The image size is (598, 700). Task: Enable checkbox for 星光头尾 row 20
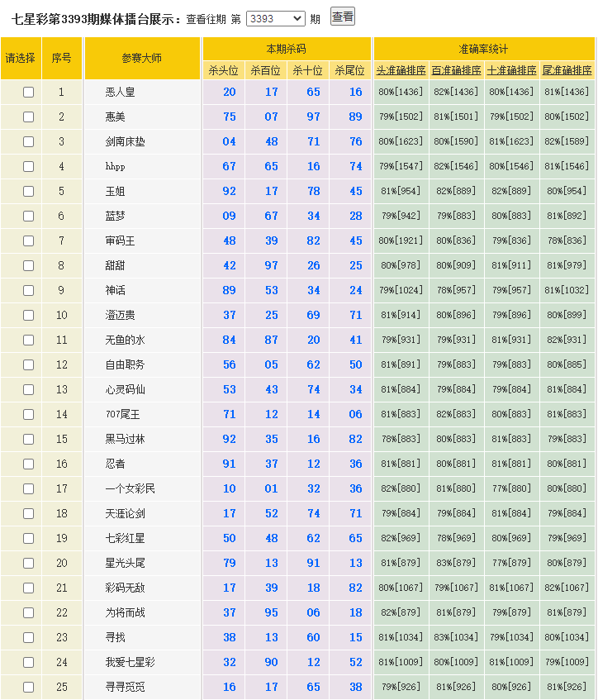(28, 563)
